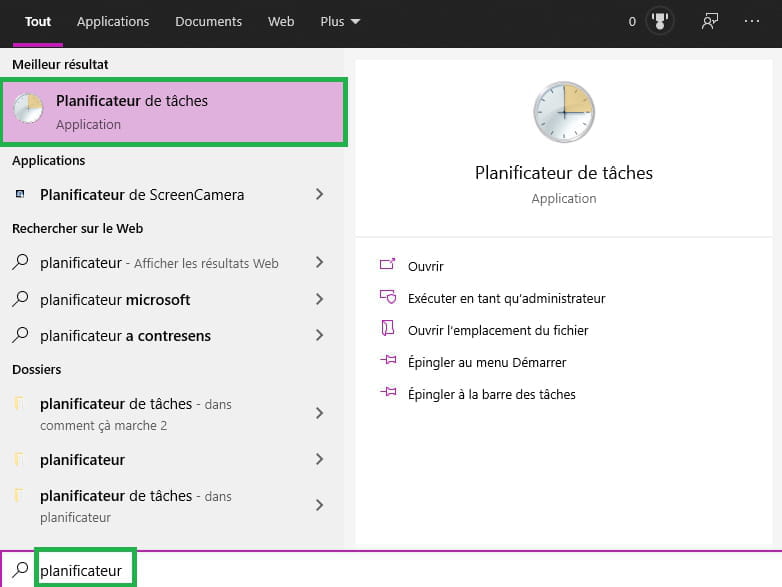Switch to the Tout tab

(38, 22)
